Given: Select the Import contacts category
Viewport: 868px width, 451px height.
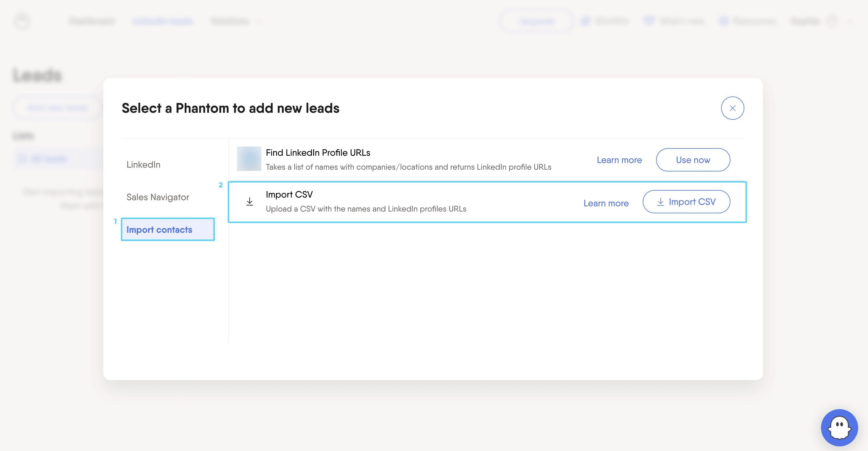Looking at the screenshot, I should pos(168,229).
